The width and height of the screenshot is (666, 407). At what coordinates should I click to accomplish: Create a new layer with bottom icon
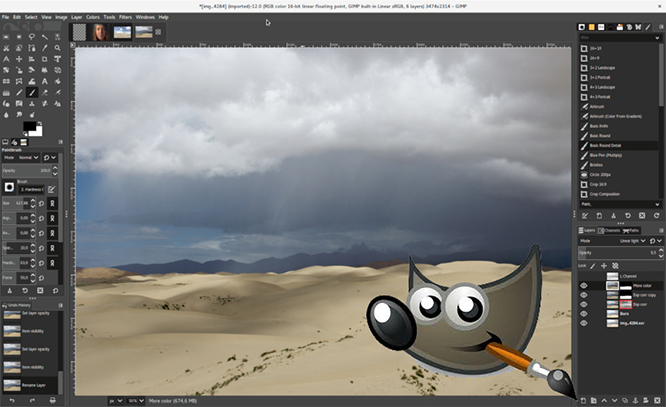tap(583, 400)
